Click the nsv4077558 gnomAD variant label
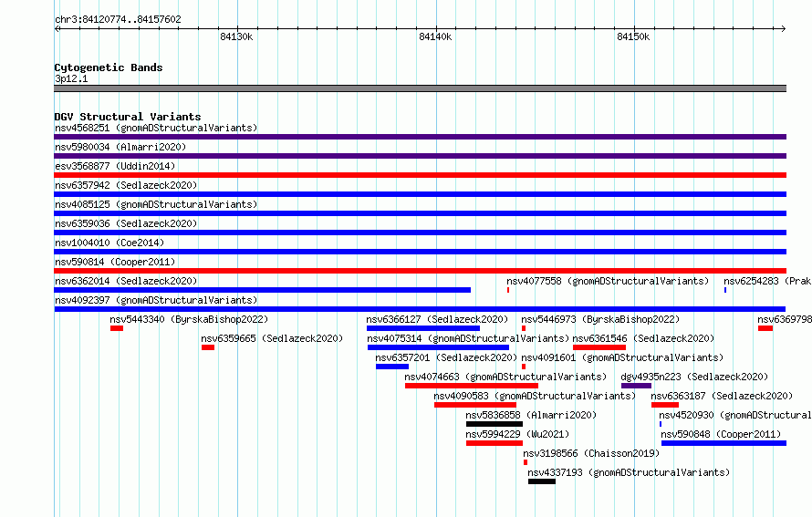Viewport: 812px width, 517px height. click(608, 281)
